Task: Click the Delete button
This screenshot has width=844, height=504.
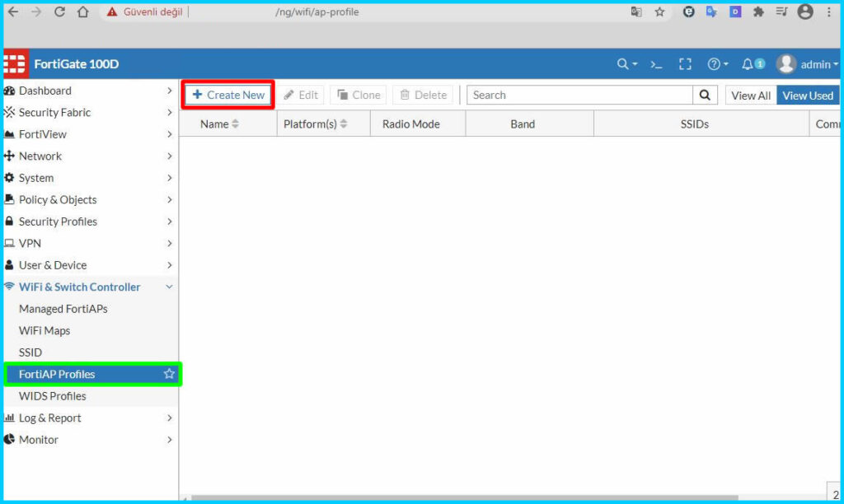Action: point(423,96)
